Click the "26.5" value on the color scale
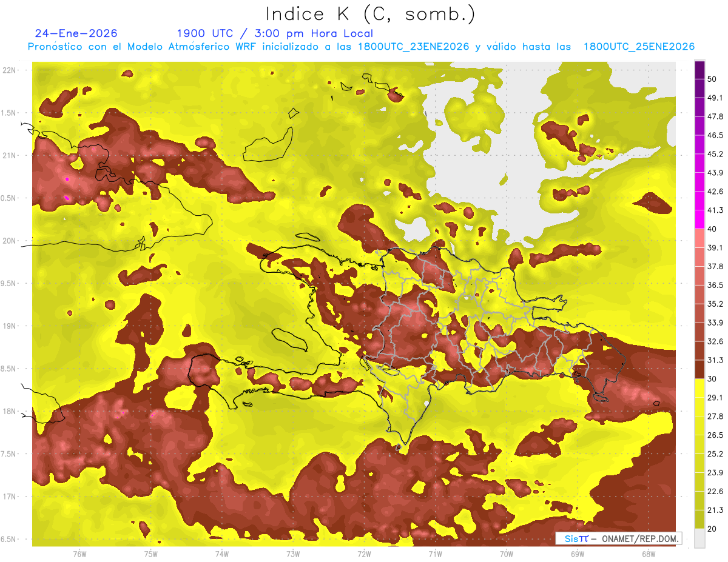Image resolution: width=728 pixels, height=562 pixels. point(715,435)
